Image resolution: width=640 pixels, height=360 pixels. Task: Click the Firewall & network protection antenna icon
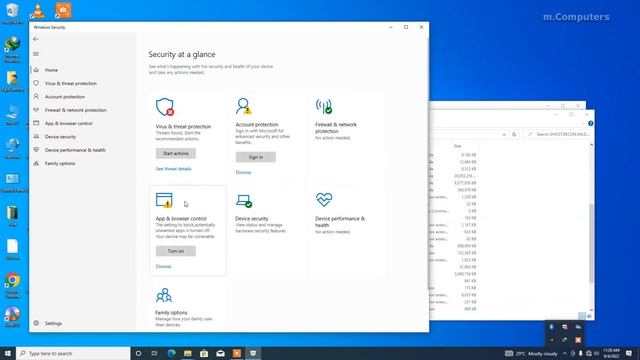[324, 106]
